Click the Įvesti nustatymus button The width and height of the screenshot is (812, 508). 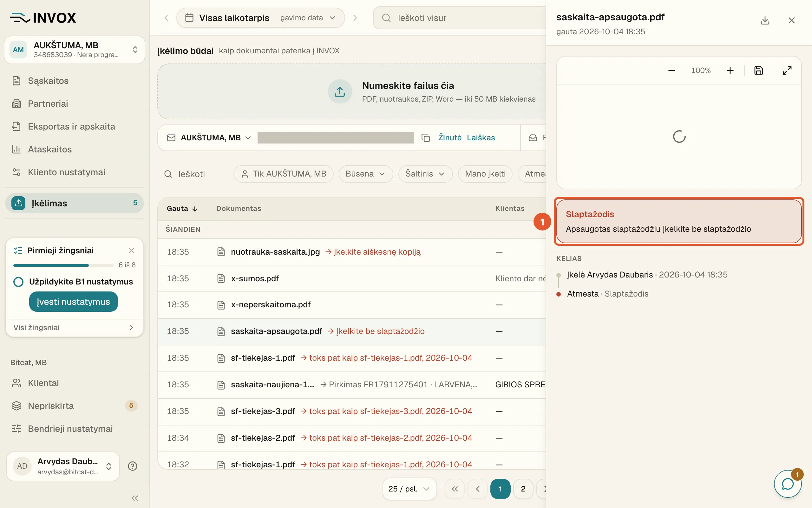[73, 301]
